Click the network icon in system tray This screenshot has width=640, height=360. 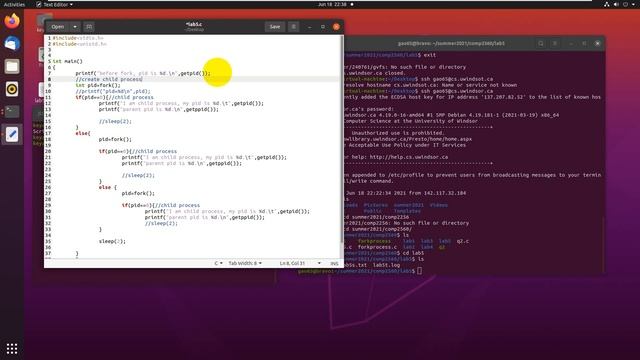(x=607, y=4)
